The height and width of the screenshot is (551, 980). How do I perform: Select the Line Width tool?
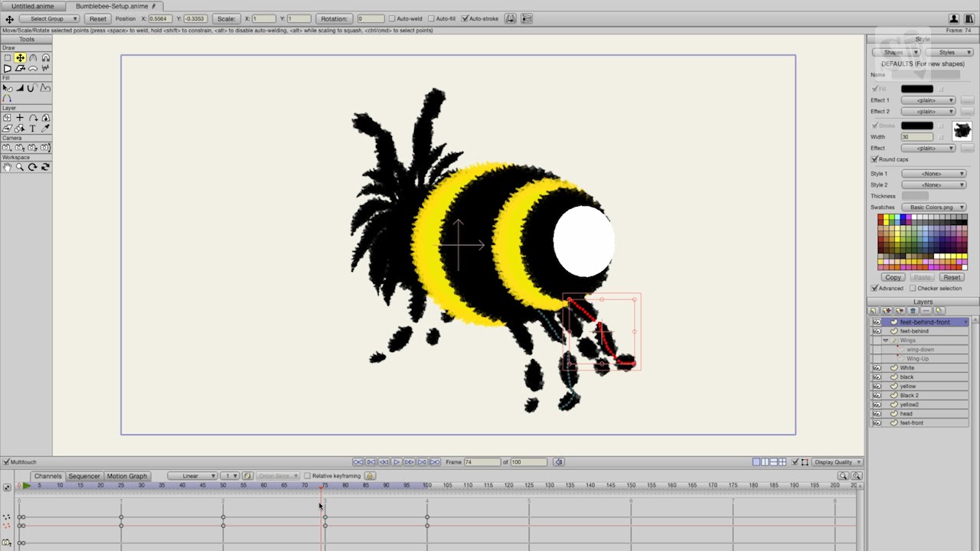click(20, 88)
